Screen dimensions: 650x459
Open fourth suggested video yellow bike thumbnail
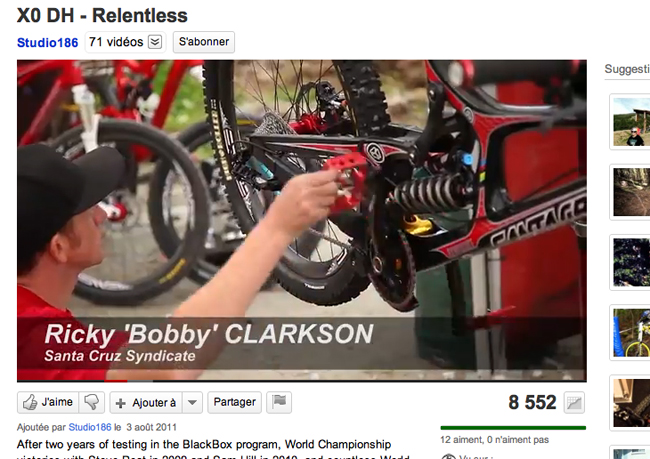[631, 333]
